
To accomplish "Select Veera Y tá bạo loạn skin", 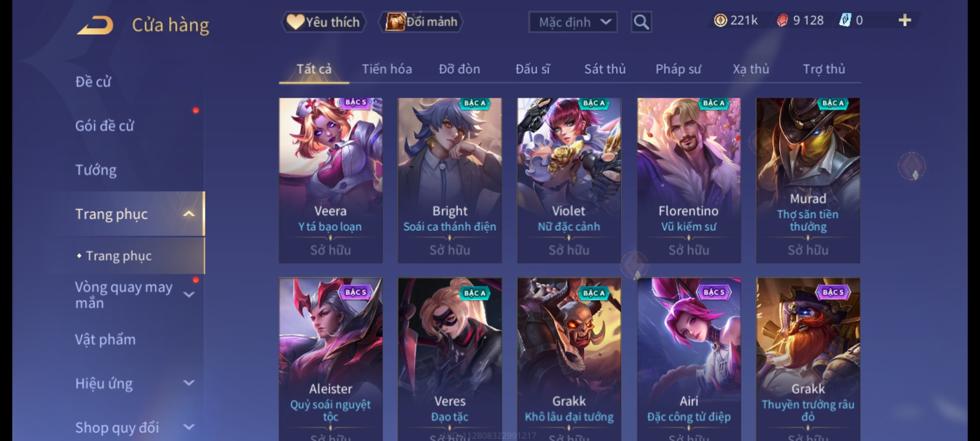I will click(x=330, y=180).
